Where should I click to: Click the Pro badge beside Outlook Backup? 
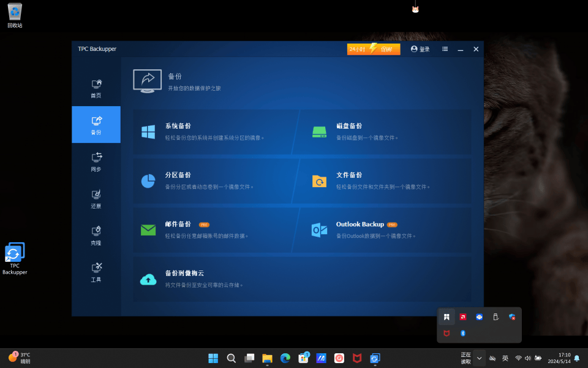392,224
